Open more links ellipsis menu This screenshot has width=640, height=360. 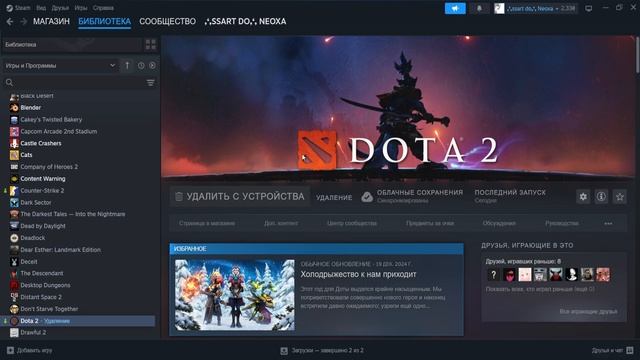[x=608, y=224]
